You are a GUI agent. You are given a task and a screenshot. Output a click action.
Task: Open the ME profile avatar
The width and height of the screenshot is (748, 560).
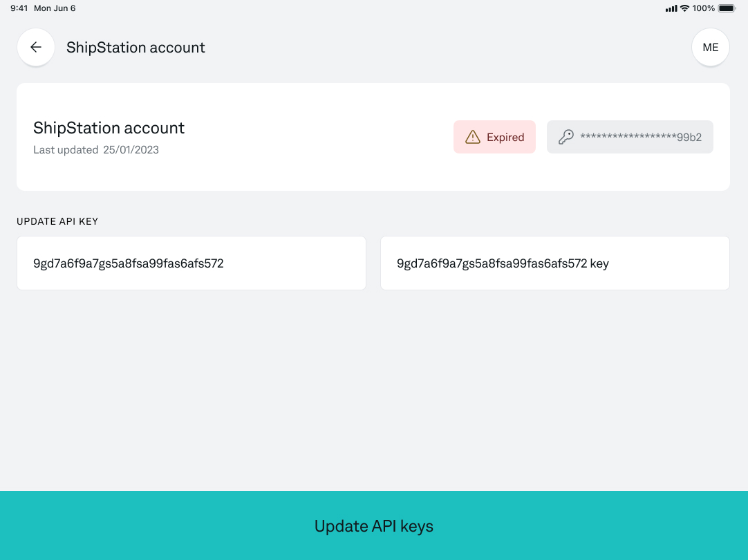point(710,47)
